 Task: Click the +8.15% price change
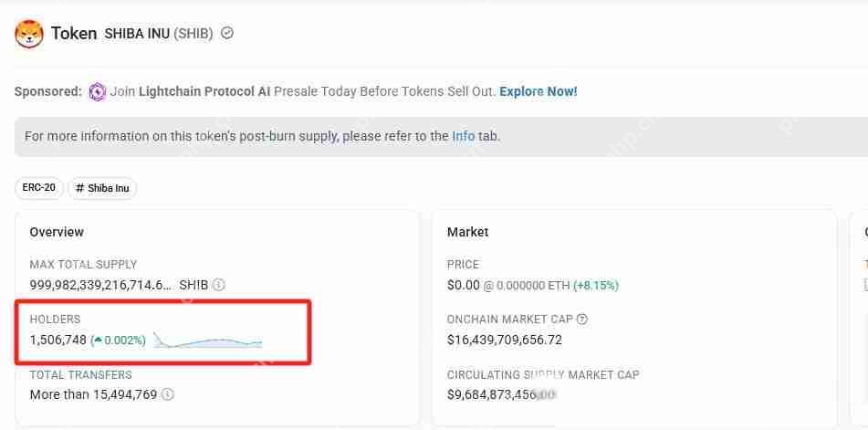point(596,285)
